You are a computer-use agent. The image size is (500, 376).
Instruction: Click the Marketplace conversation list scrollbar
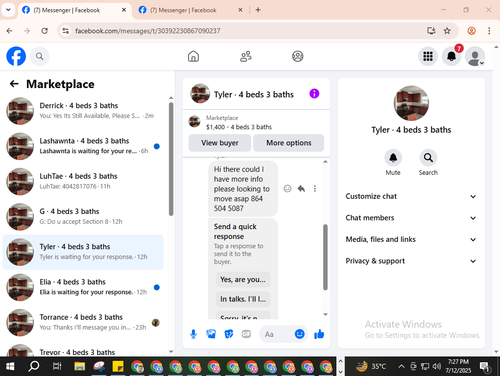point(171,159)
